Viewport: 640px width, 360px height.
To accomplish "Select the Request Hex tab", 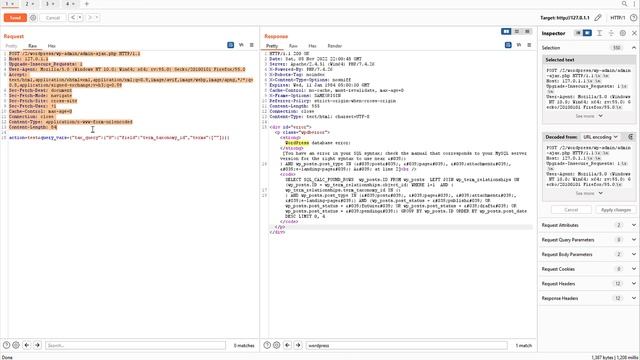I will click(51, 46).
